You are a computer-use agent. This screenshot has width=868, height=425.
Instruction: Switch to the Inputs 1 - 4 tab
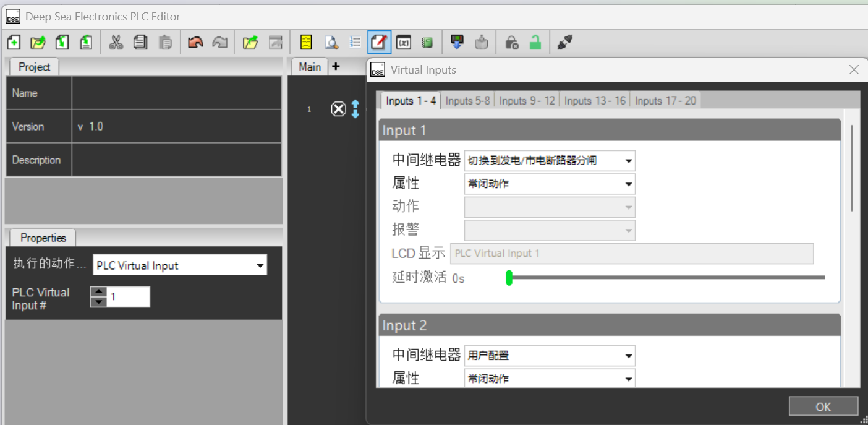coord(411,100)
